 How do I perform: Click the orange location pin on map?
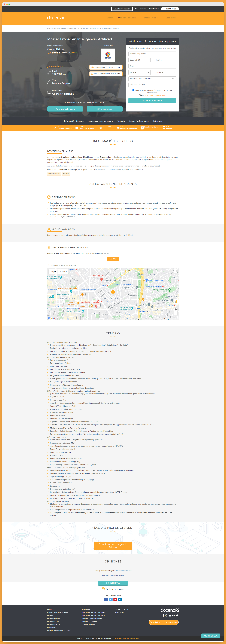113,292
